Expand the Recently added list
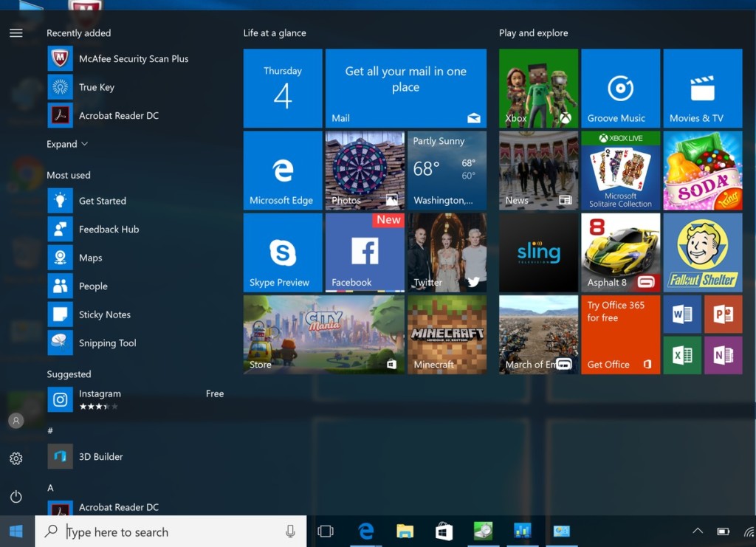Viewport: 756px width, 547px height. tap(66, 144)
